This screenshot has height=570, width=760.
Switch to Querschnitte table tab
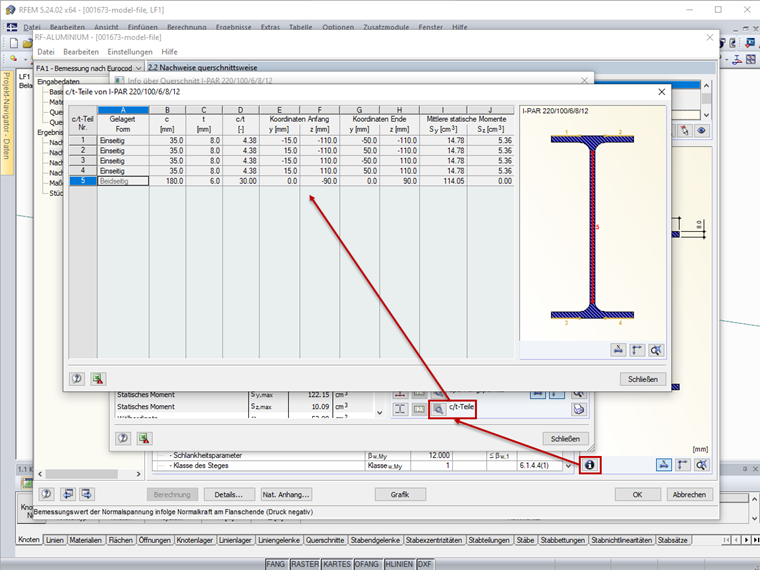pyautogui.click(x=325, y=540)
